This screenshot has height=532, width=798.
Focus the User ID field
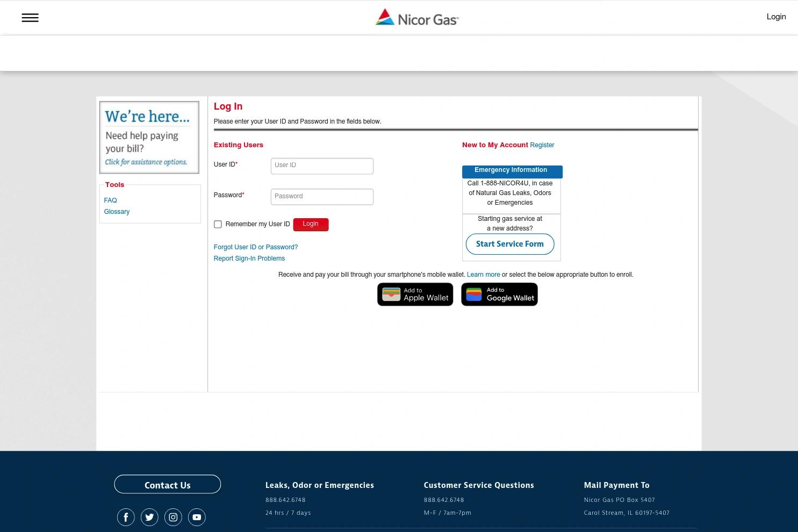pyautogui.click(x=322, y=166)
